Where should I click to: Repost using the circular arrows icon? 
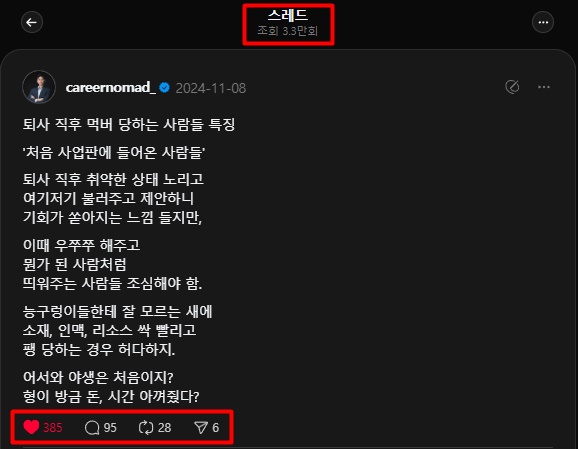click(146, 428)
